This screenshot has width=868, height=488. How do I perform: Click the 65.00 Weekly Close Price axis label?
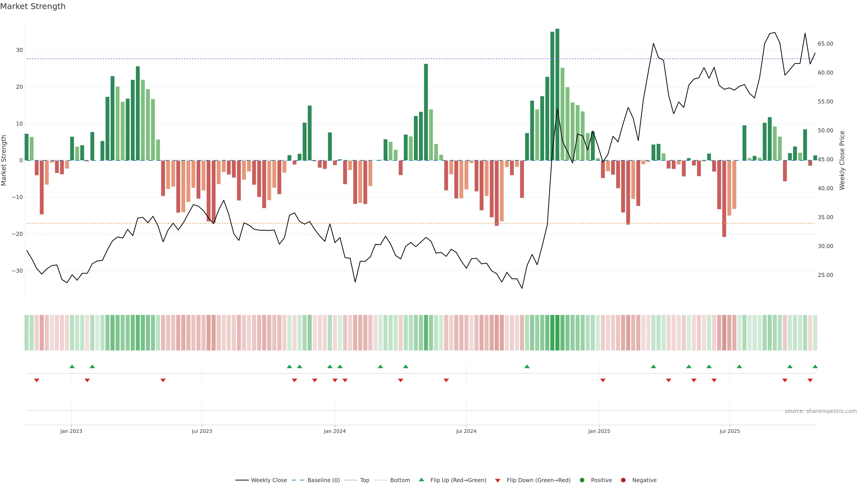[825, 44]
